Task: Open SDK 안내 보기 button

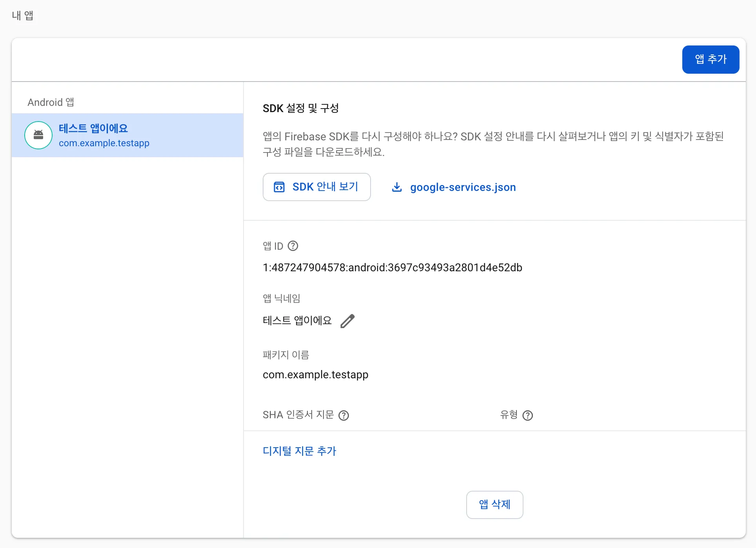Action: 317,187
